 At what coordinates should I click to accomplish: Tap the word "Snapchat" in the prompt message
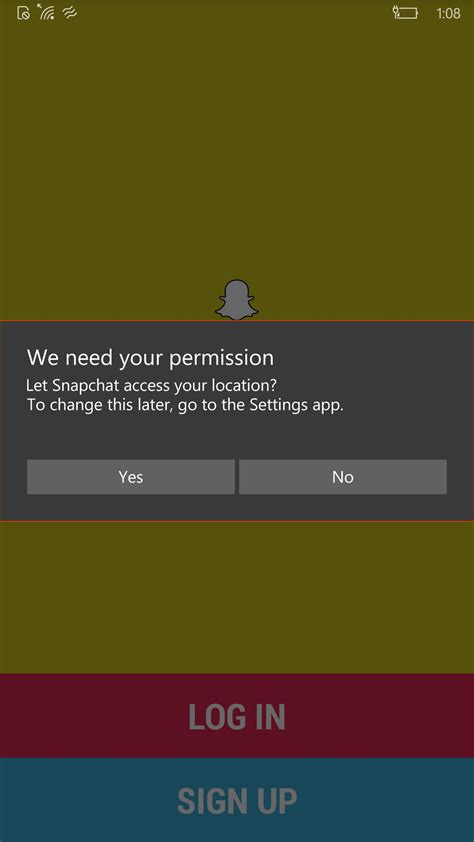[86, 387]
